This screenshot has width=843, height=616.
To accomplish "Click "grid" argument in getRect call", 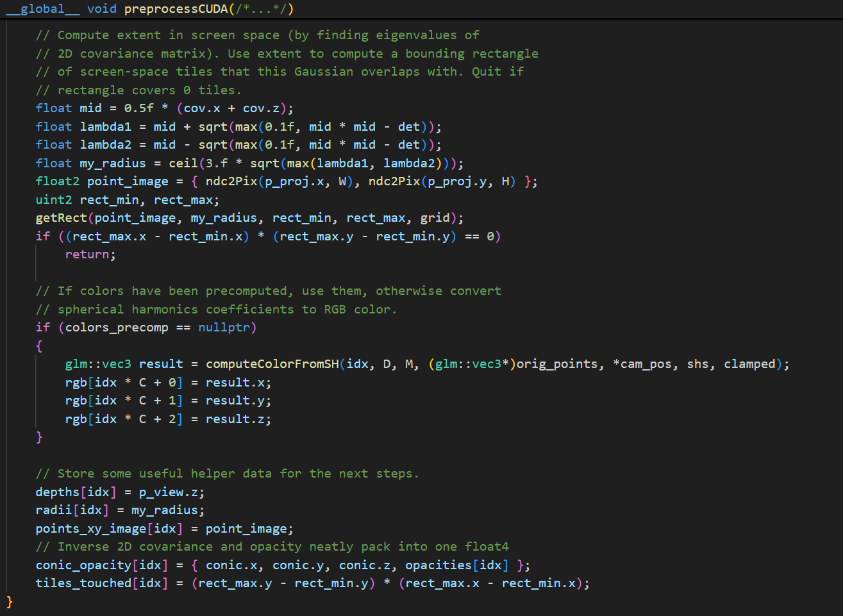I will point(435,218).
